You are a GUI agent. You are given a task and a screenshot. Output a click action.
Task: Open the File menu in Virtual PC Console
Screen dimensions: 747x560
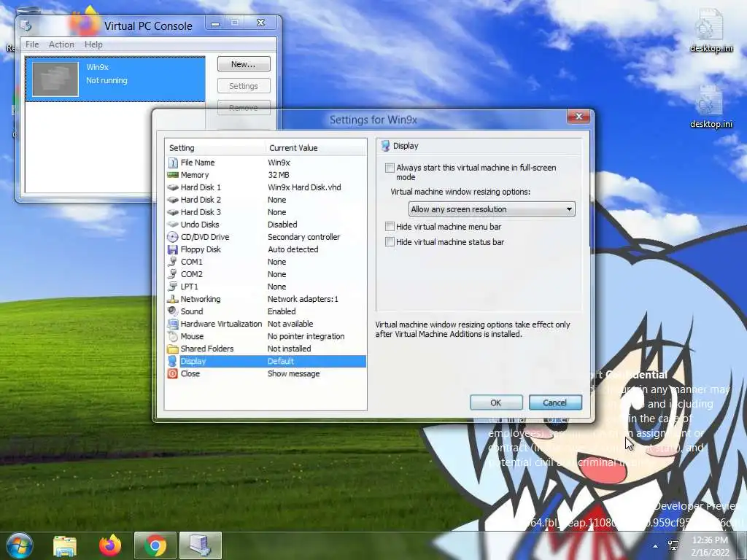32,44
